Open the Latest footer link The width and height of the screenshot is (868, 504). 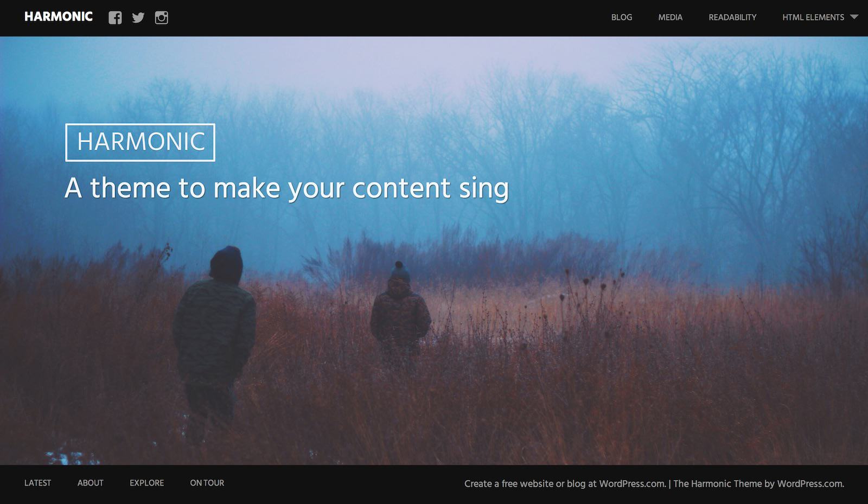[37, 483]
